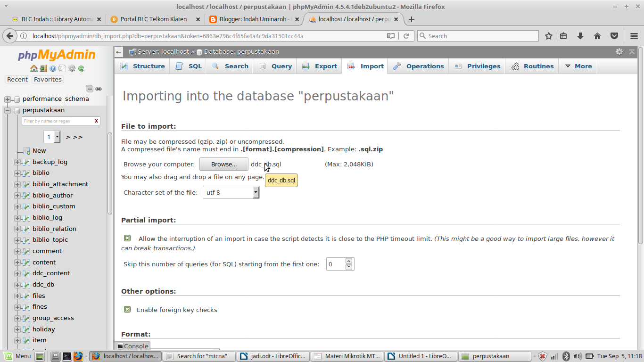The height and width of the screenshot is (362, 644).
Task: Switch to jadi.odt LibreOffice taskbar window
Action: 273,356
